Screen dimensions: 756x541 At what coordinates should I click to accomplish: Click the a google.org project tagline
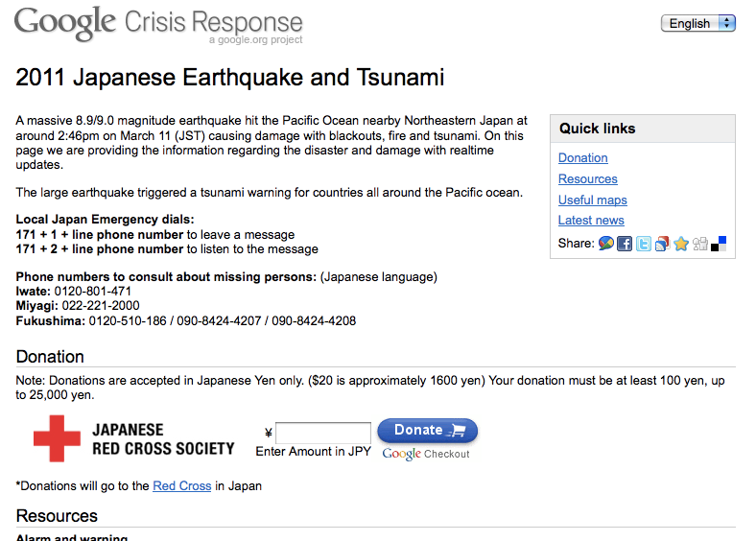pyautogui.click(x=255, y=40)
